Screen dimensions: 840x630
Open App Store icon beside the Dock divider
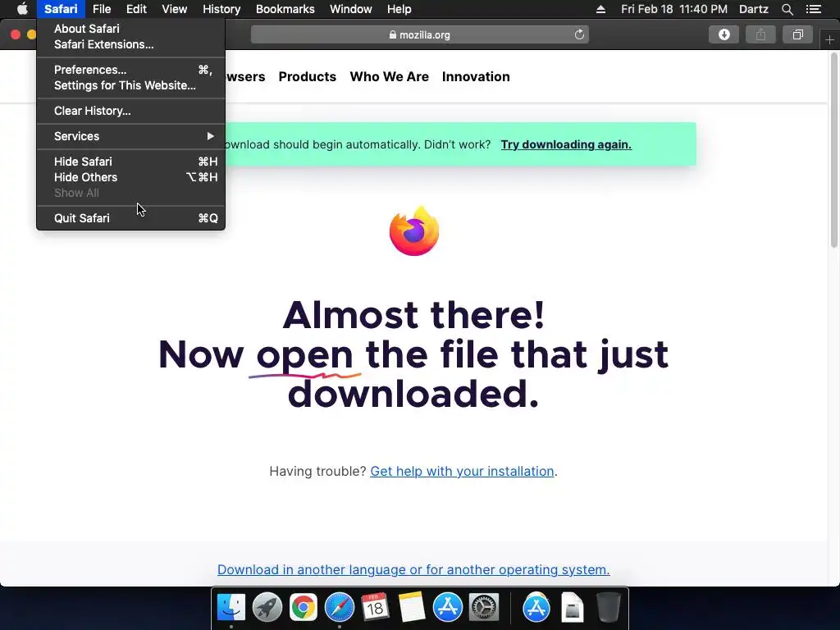[536, 608]
